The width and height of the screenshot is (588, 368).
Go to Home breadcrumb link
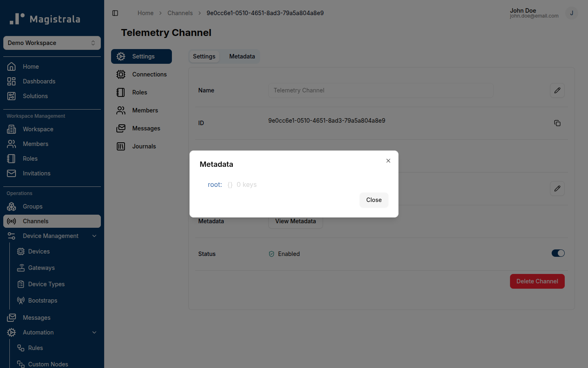(145, 13)
